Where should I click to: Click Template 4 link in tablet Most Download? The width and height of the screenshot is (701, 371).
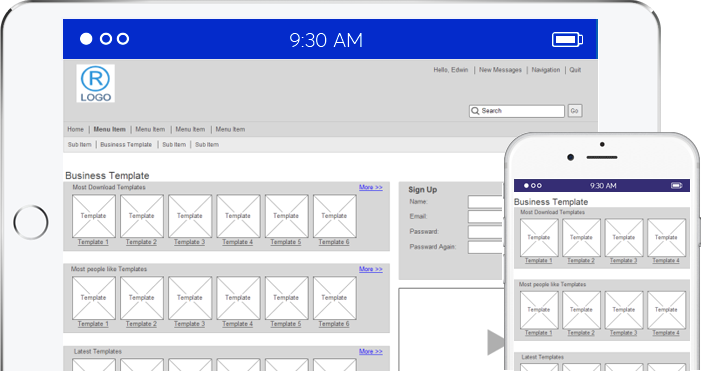click(x=237, y=242)
